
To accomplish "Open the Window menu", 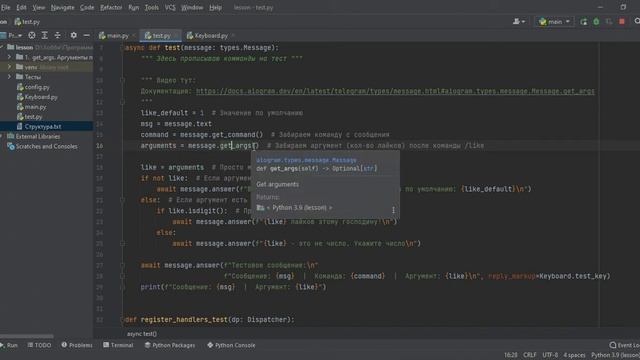I will (192, 7).
